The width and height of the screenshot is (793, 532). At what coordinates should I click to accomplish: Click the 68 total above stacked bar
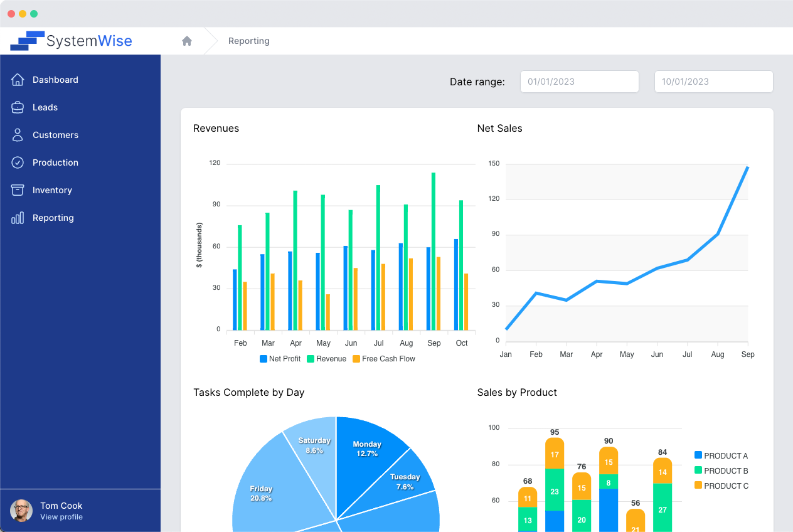[x=528, y=482]
